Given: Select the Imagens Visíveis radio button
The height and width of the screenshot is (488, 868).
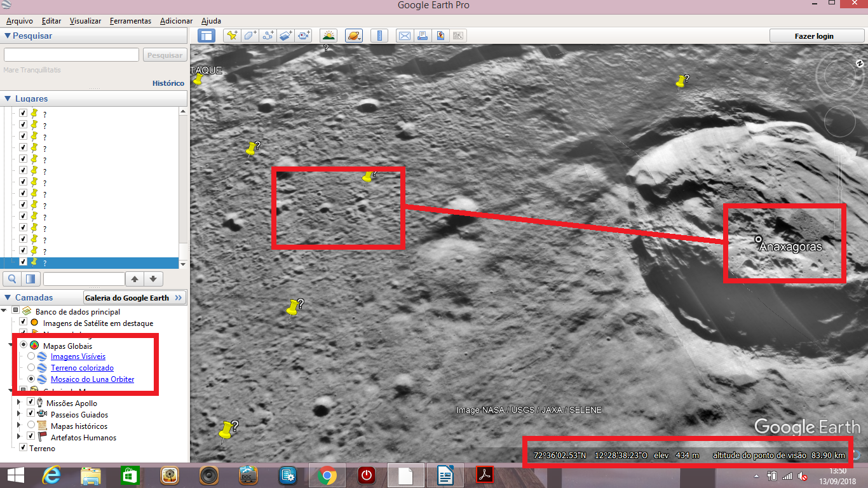Looking at the screenshot, I should tap(31, 356).
